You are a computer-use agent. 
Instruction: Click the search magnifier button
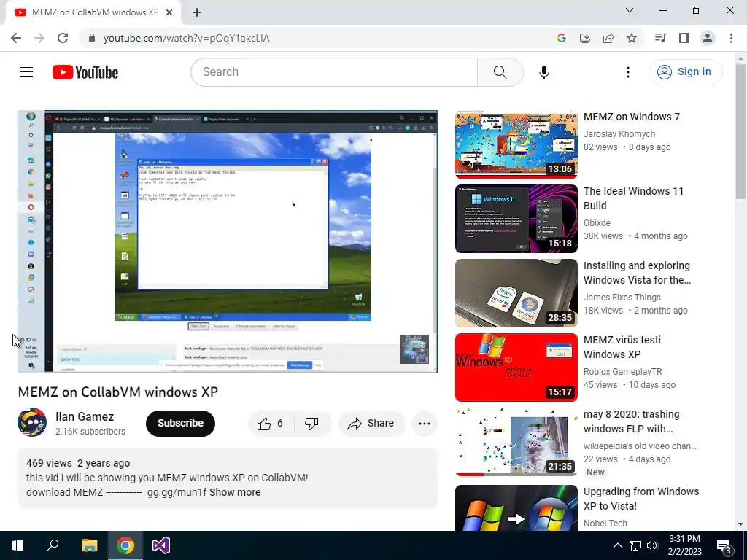500,72
